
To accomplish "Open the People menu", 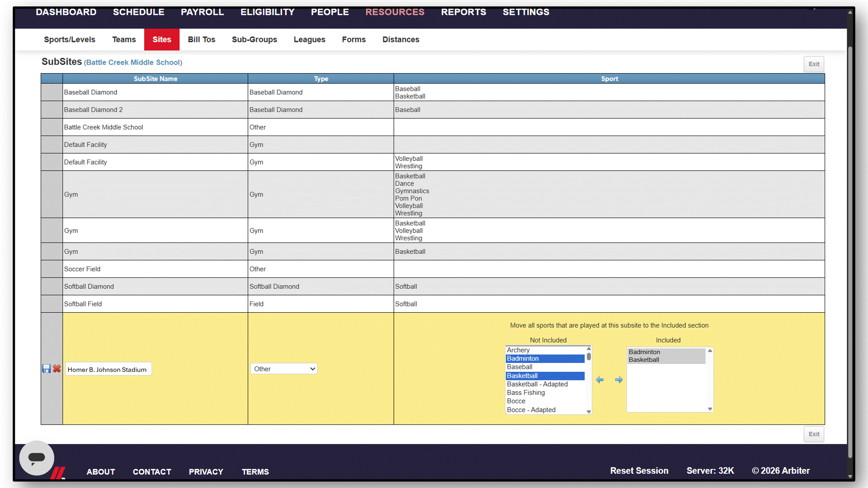I will point(330,12).
